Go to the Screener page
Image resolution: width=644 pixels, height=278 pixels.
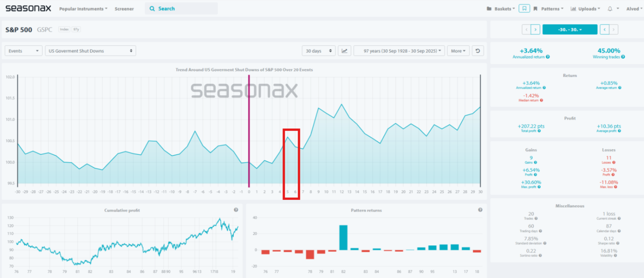[x=124, y=9]
